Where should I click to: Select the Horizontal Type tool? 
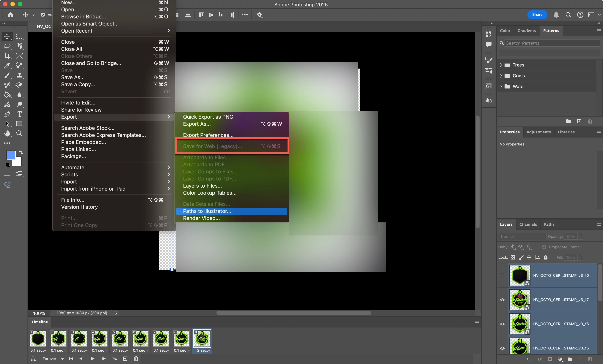(x=20, y=114)
